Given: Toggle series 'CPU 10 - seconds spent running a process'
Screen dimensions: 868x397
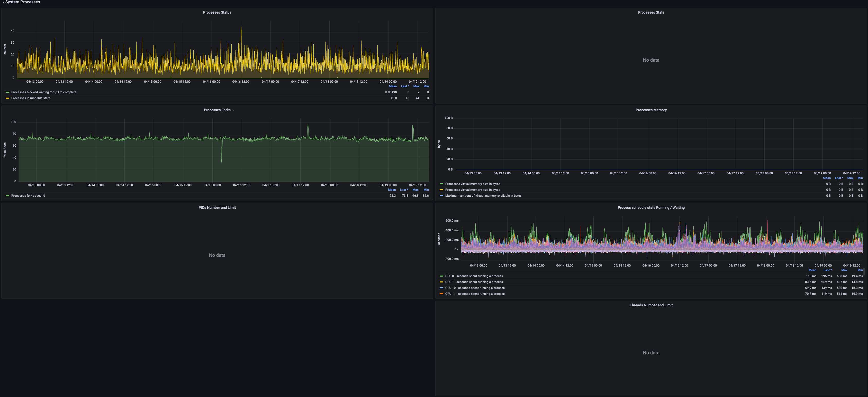Looking at the screenshot, I should pos(475,288).
